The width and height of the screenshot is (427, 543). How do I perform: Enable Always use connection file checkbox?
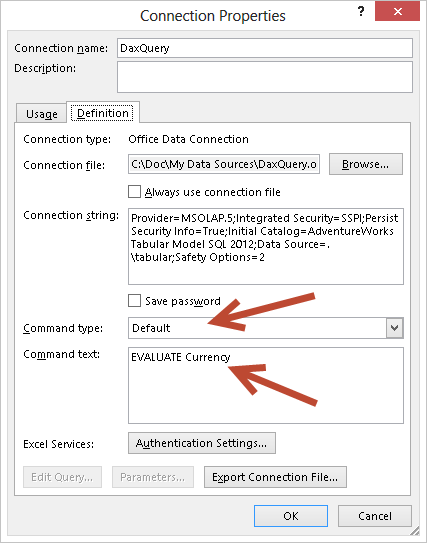coord(134,192)
